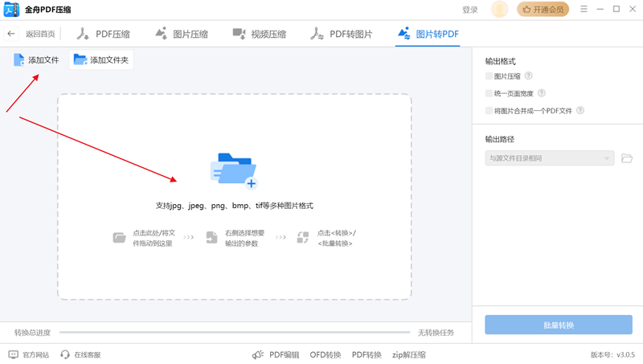Click 登录 to sign in
The image size is (643, 364).
point(470,10)
